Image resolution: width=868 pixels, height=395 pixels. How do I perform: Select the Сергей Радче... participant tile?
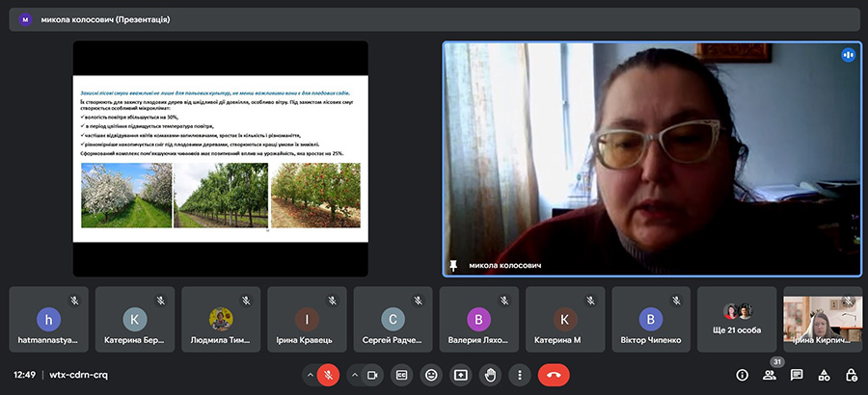pos(393,319)
